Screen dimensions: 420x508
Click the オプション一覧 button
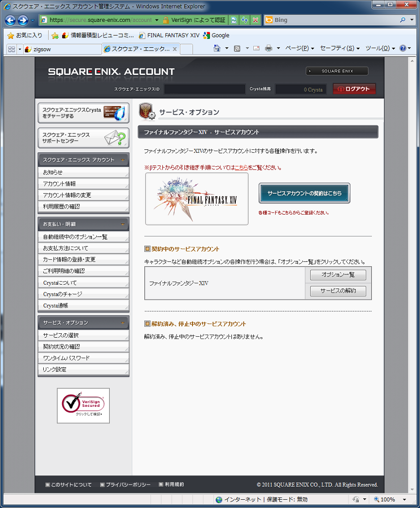(338, 275)
